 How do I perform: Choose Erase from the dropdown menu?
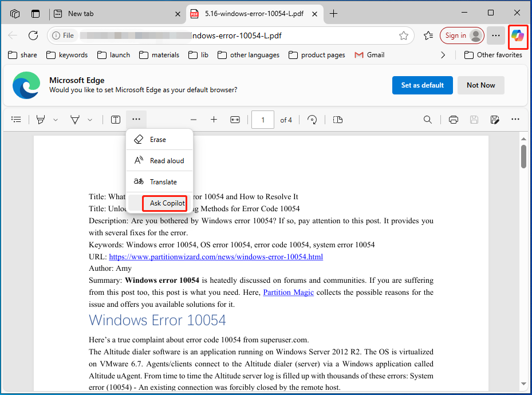pos(159,139)
